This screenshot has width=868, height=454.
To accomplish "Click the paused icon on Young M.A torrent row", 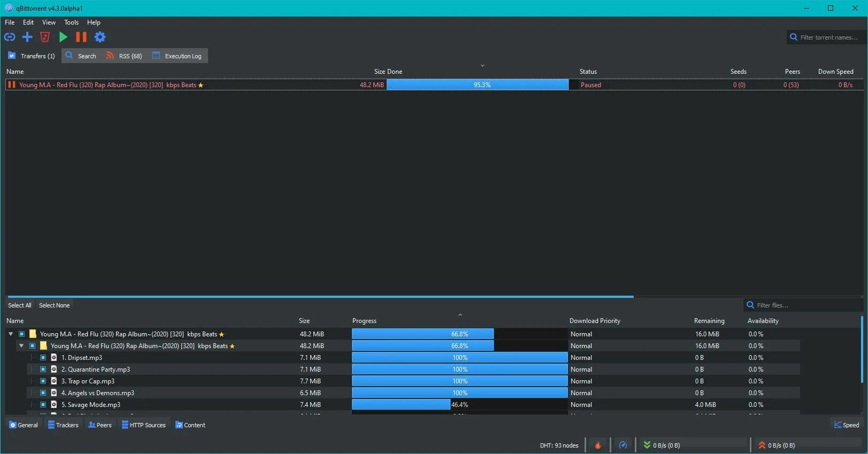I will click(x=11, y=84).
